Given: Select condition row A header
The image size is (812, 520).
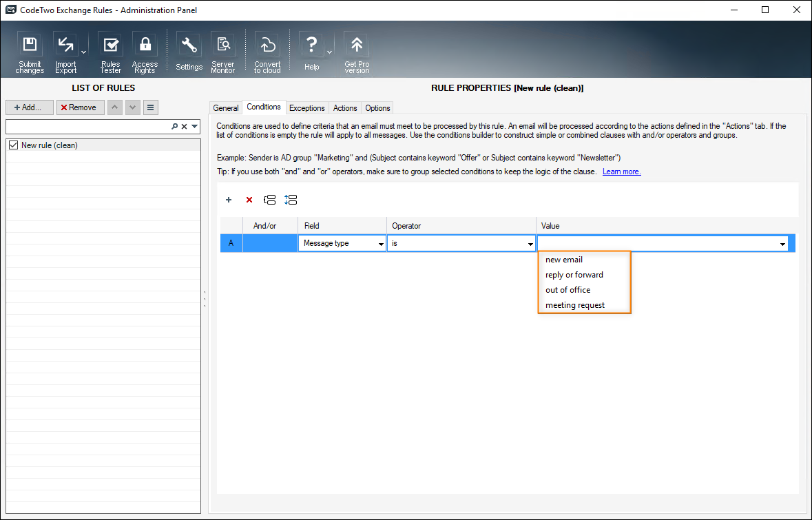Looking at the screenshot, I should tap(231, 243).
